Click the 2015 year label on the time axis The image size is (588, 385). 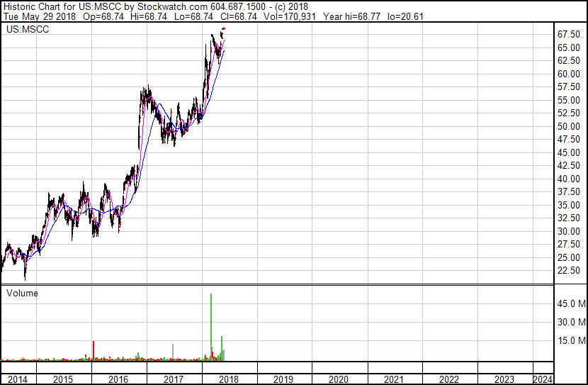63,379
